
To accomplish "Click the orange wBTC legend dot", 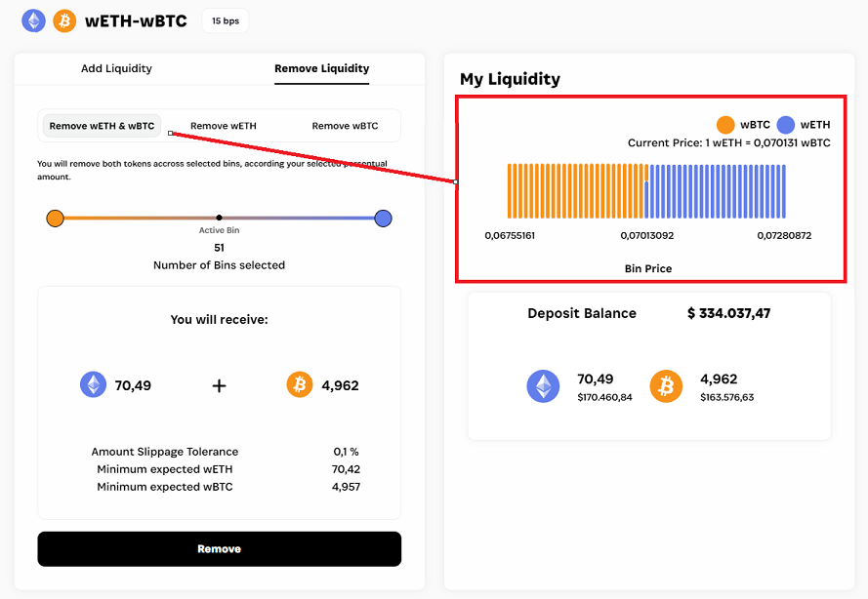I will (x=725, y=125).
